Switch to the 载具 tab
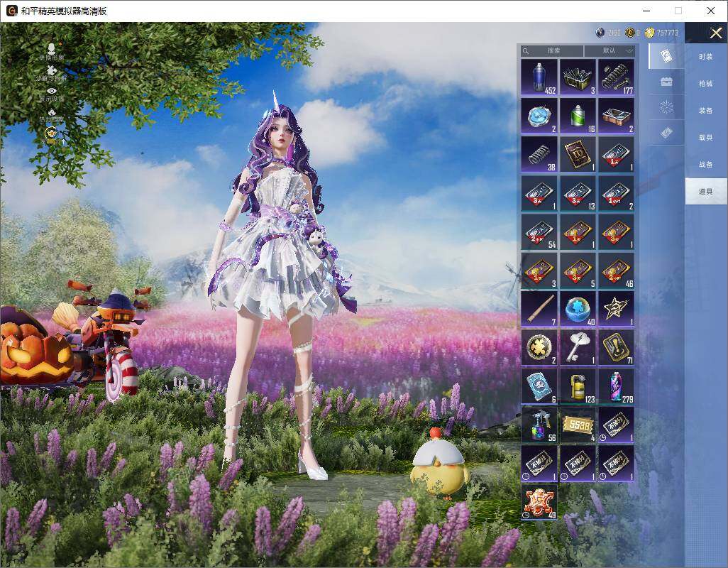The image size is (728, 568). [x=706, y=138]
